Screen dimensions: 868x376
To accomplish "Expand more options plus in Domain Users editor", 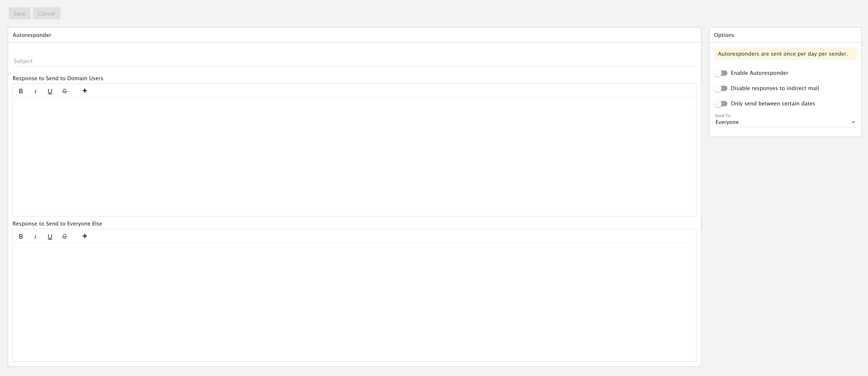I will (x=85, y=91).
